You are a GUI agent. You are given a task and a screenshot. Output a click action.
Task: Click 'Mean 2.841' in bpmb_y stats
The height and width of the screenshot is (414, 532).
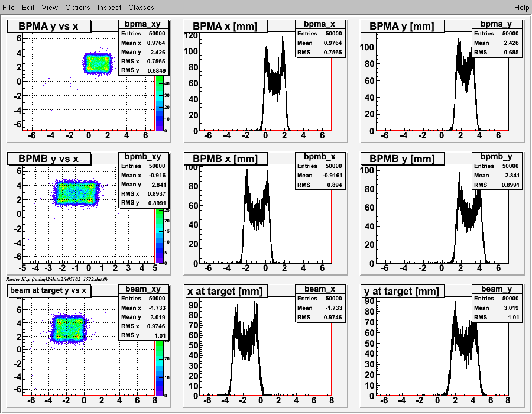point(497,176)
